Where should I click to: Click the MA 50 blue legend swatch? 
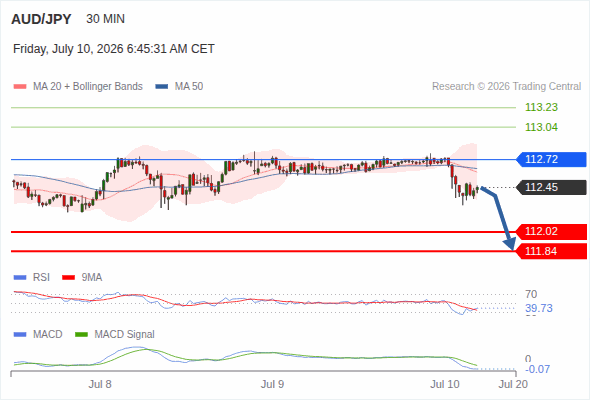pos(162,87)
